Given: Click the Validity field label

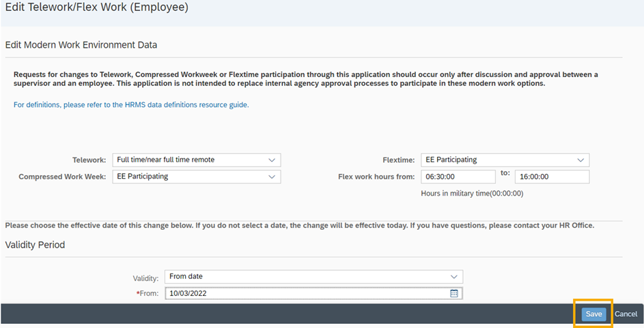Looking at the screenshot, I should (x=145, y=278).
